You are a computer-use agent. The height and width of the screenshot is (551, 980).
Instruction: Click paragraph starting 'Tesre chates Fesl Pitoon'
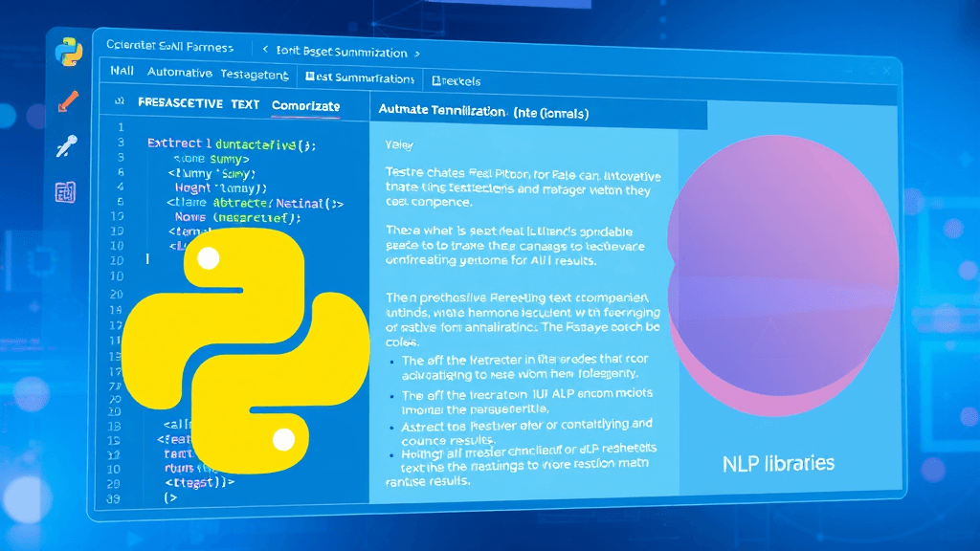[x=523, y=188]
